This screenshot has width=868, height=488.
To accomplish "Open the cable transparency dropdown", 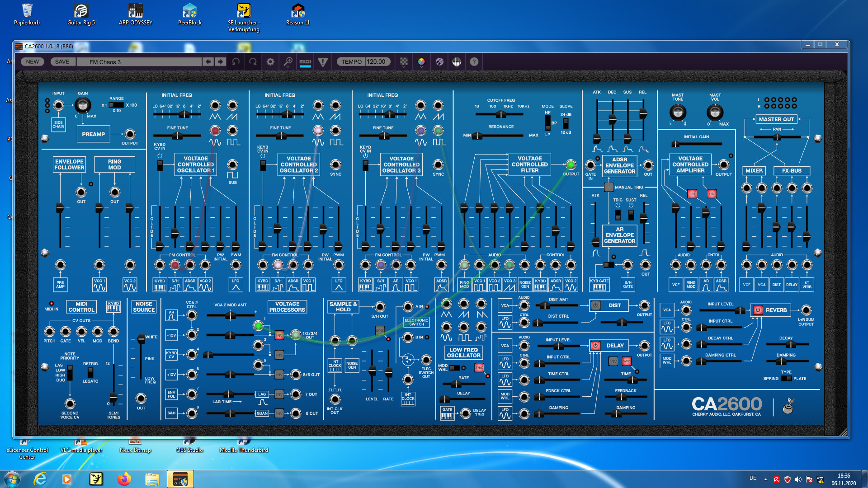I will [404, 62].
